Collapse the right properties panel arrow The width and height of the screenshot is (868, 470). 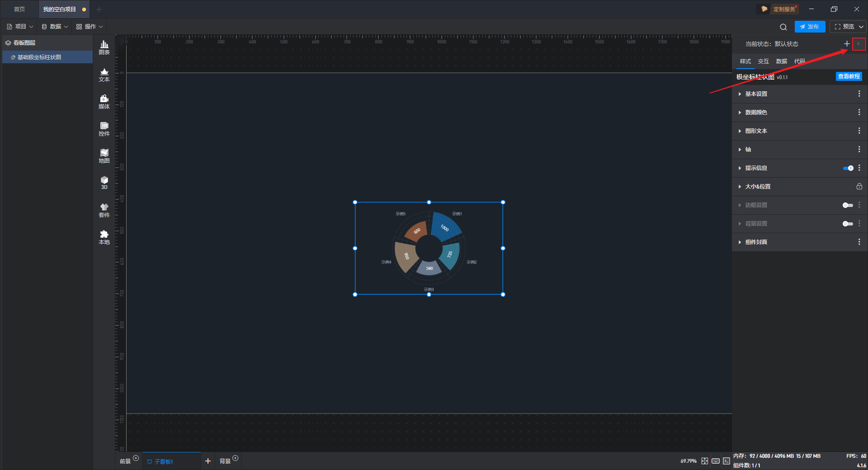(x=859, y=44)
